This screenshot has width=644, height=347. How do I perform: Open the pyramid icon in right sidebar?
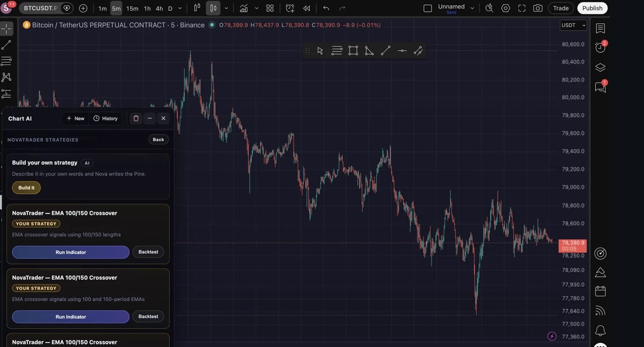tap(600, 272)
